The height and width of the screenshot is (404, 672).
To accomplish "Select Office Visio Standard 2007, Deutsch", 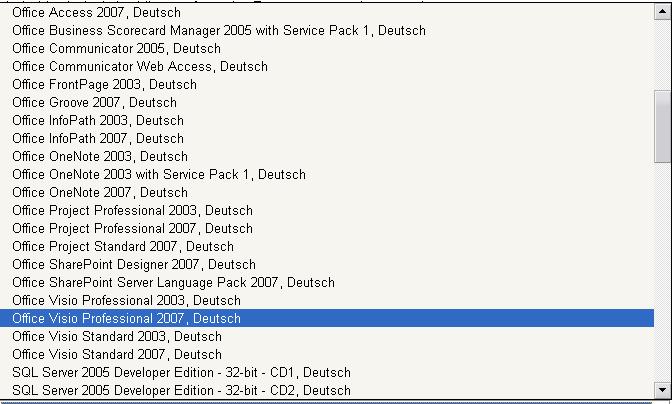I will 327,354.
